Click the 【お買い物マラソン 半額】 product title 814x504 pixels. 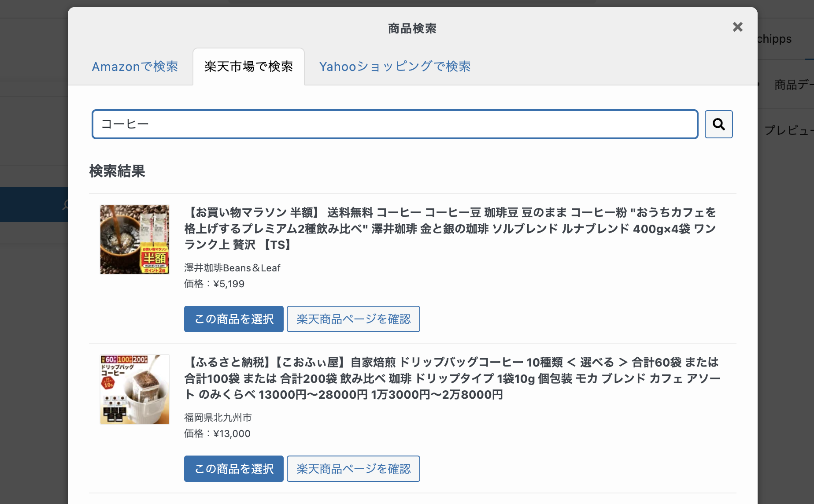point(450,228)
